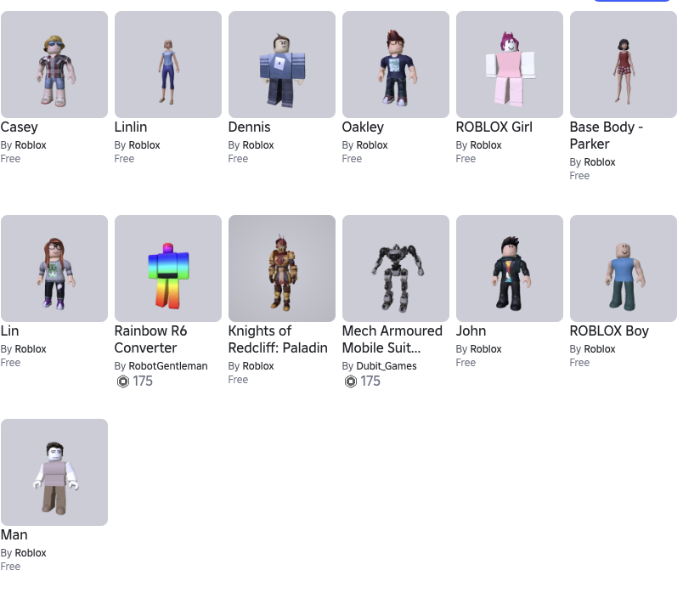Click the Oakley item title
The image size is (700, 593).
coord(363,127)
